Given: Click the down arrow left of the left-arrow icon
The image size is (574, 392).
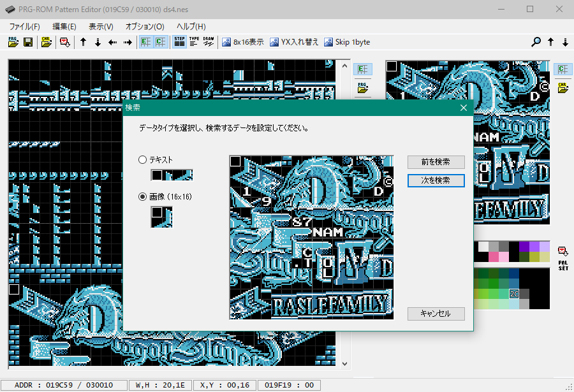Looking at the screenshot, I should pos(98,42).
